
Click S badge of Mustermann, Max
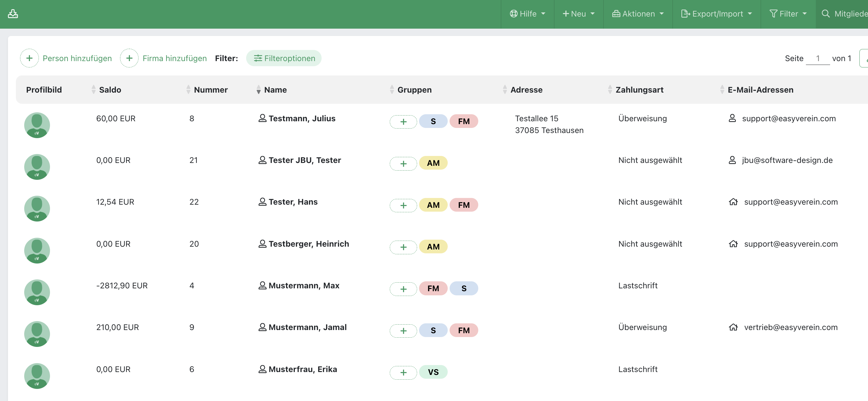pyautogui.click(x=464, y=288)
